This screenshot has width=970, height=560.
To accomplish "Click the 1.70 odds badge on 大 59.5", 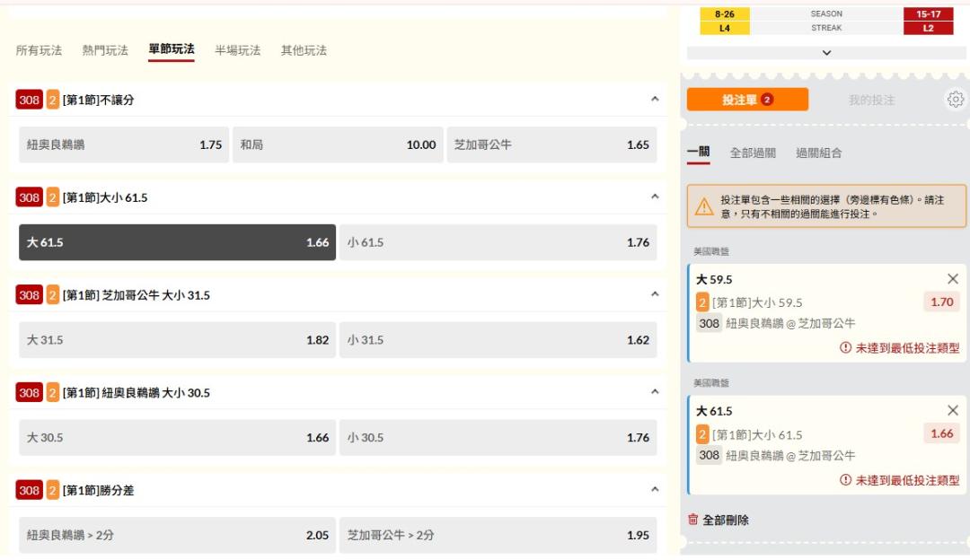I will pyautogui.click(x=941, y=302).
